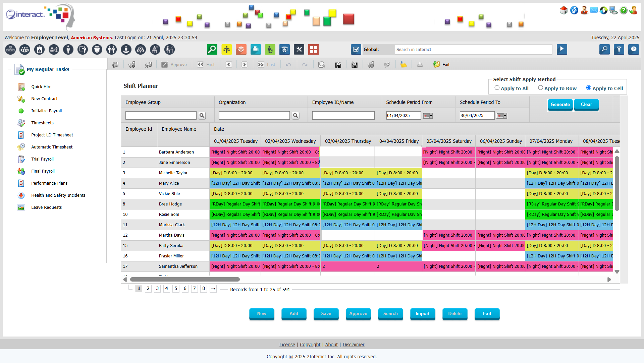Toggle the Global search checkbox icon
Screen dimensions: 644x364
(x=356, y=50)
